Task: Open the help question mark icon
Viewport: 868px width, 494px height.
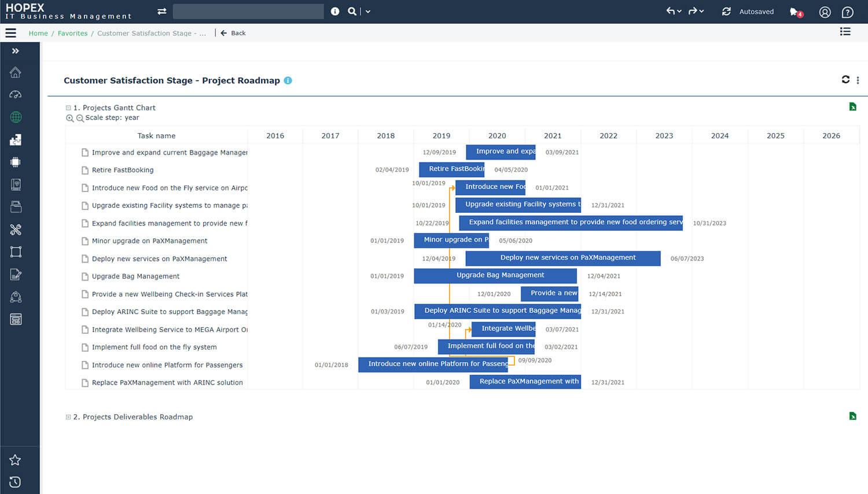Action: pos(848,12)
